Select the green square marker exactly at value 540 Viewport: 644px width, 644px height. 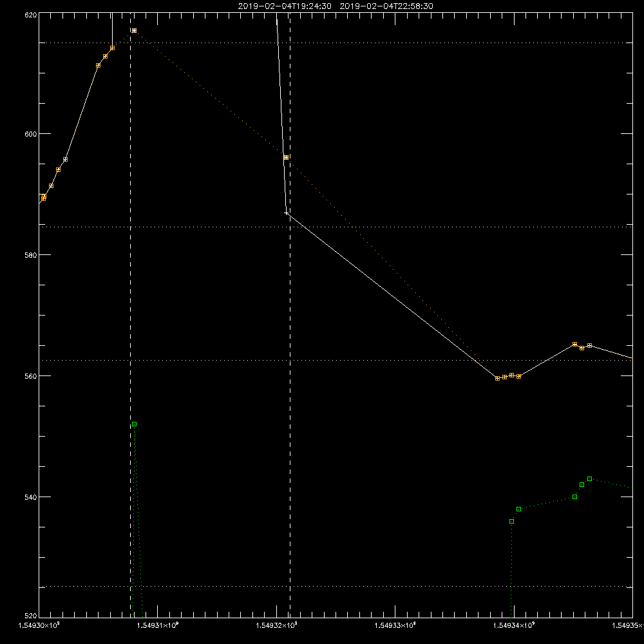(x=575, y=497)
